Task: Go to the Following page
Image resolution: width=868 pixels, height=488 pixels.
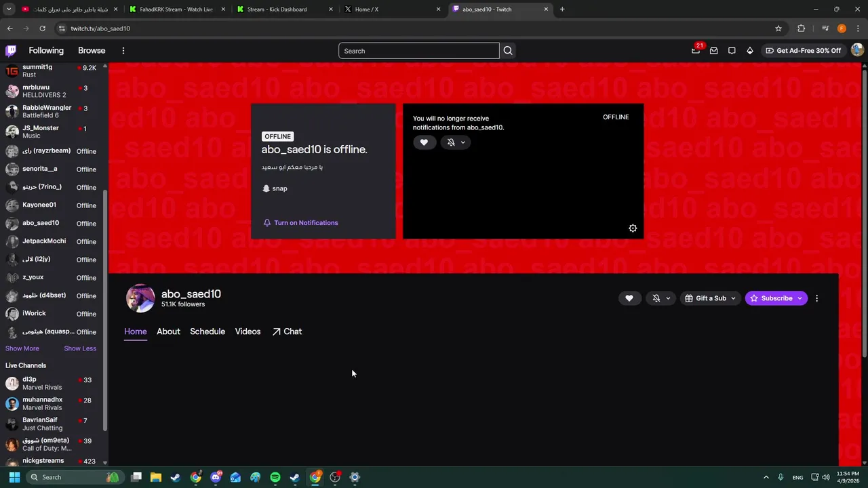Action: click(46, 51)
